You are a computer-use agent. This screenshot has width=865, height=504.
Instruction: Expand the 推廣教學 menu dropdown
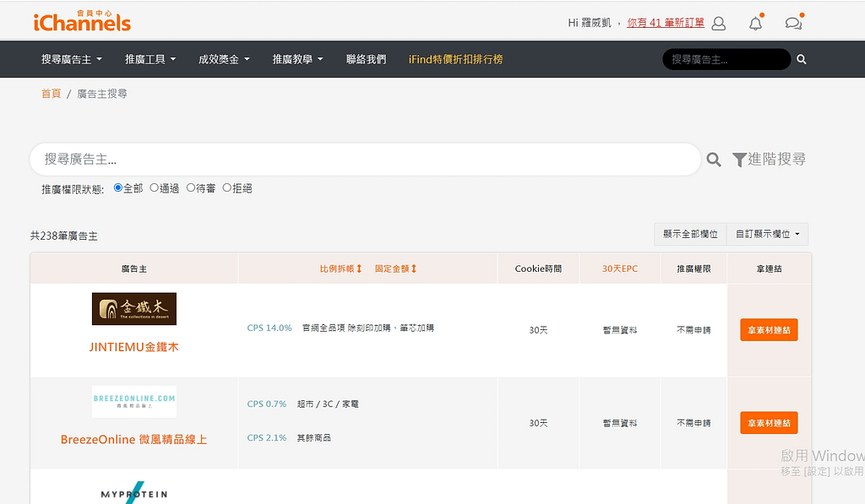[298, 59]
